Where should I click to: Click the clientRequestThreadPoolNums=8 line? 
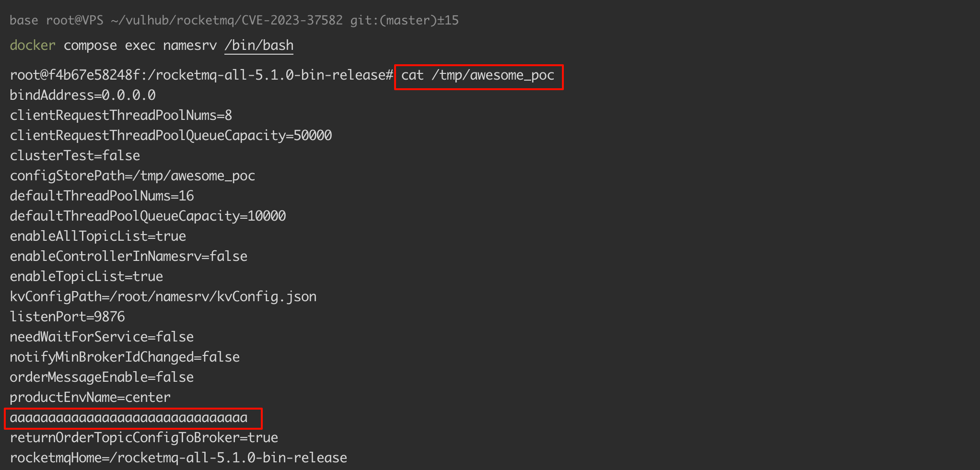(121, 116)
